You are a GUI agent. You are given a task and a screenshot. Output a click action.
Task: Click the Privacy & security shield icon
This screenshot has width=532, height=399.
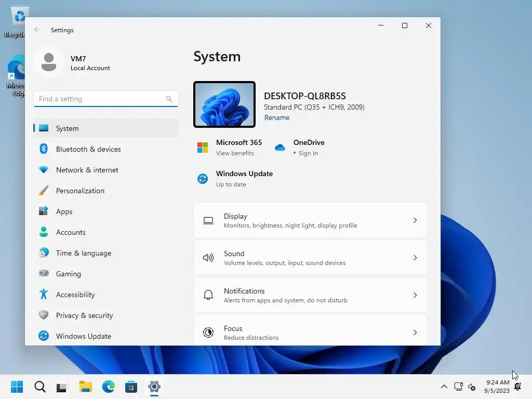pos(44,315)
